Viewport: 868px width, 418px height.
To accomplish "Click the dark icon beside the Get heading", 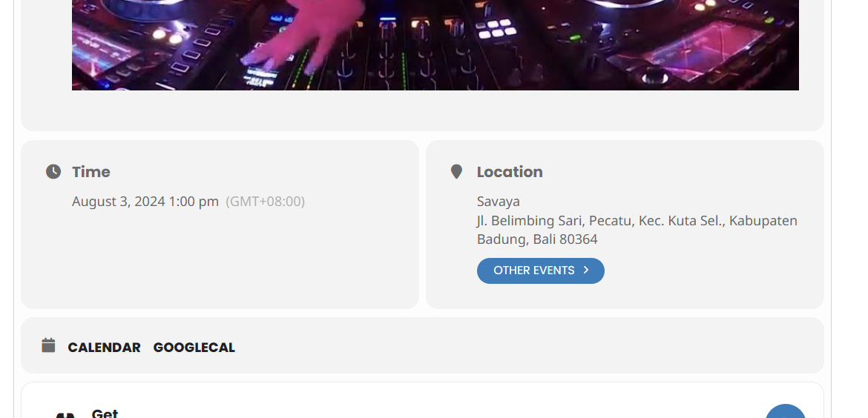I will click(65, 415).
